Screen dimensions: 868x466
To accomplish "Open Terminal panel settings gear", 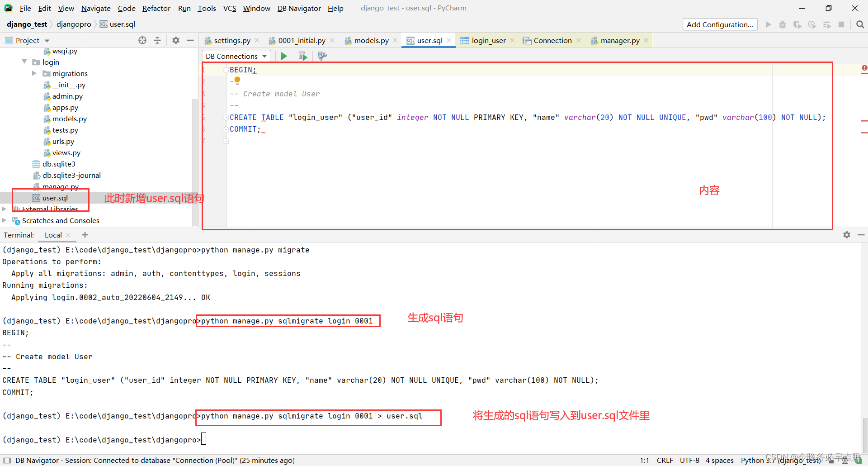I will click(x=847, y=235).
